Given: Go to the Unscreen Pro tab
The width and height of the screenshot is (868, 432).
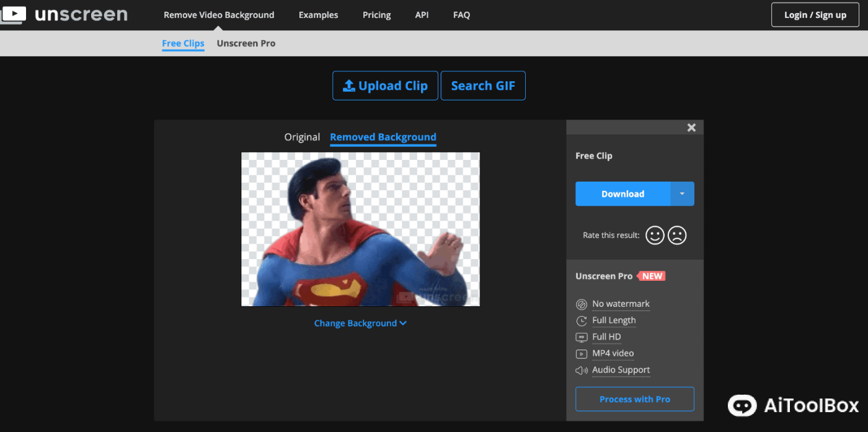Looking at the screenshot, I should click(x=246, y=43).
